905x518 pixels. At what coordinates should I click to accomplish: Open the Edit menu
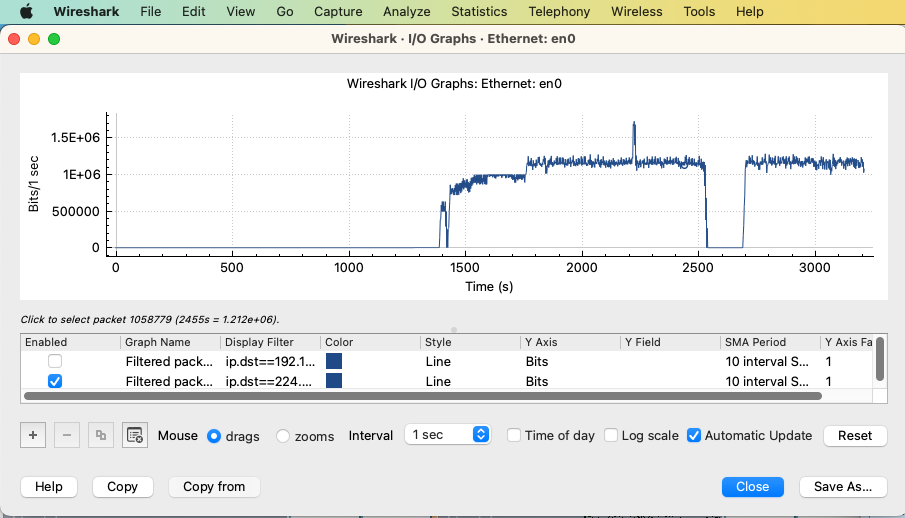pyautogui.click(x=193, y=12)
